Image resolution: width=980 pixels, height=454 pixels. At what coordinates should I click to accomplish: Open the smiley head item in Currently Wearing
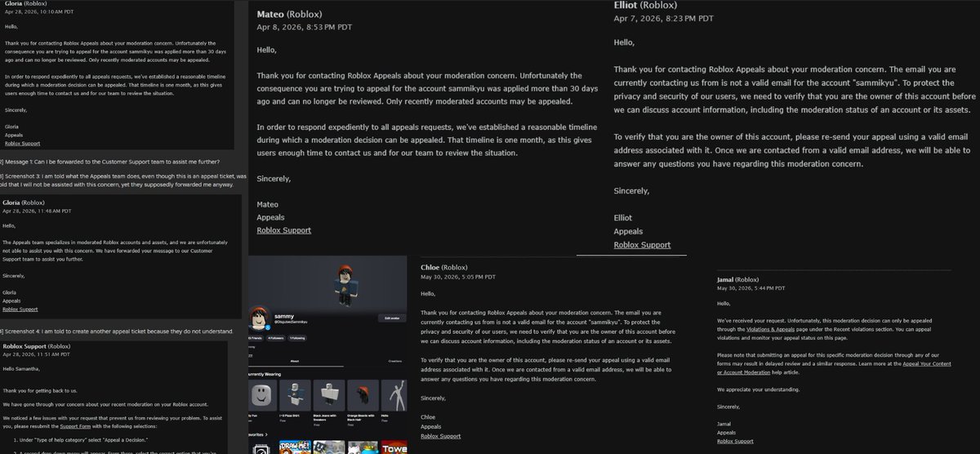pyautogui.click(x=260, y=396)
